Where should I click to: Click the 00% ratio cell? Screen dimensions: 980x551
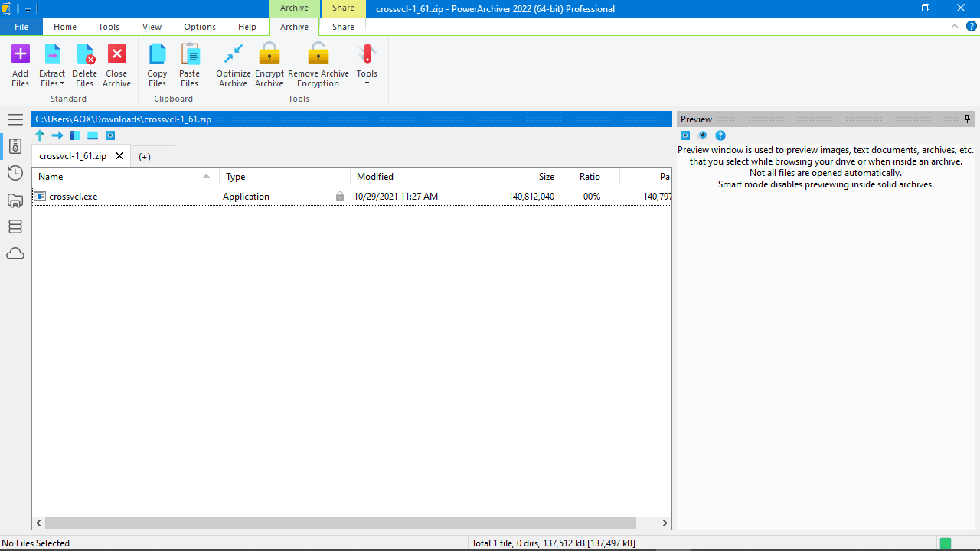pos(592,197)
